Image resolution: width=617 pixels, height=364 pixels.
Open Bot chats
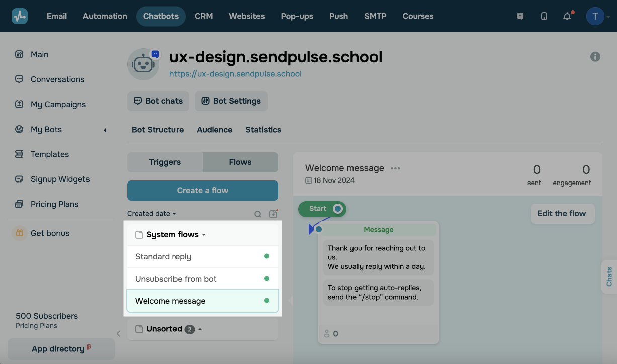pyautogui.click(x=158, y=101)
